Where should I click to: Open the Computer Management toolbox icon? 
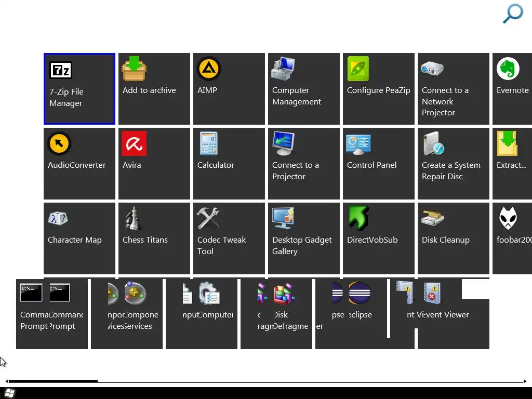283,69
